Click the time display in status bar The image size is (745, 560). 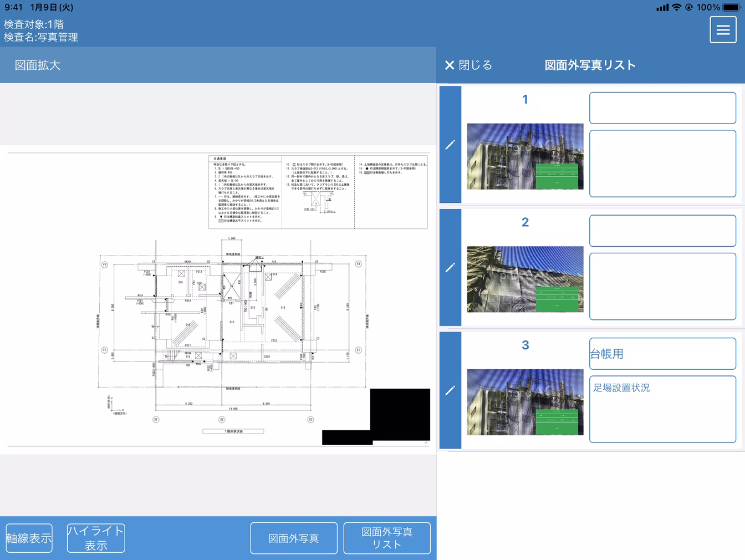point(14,7)
